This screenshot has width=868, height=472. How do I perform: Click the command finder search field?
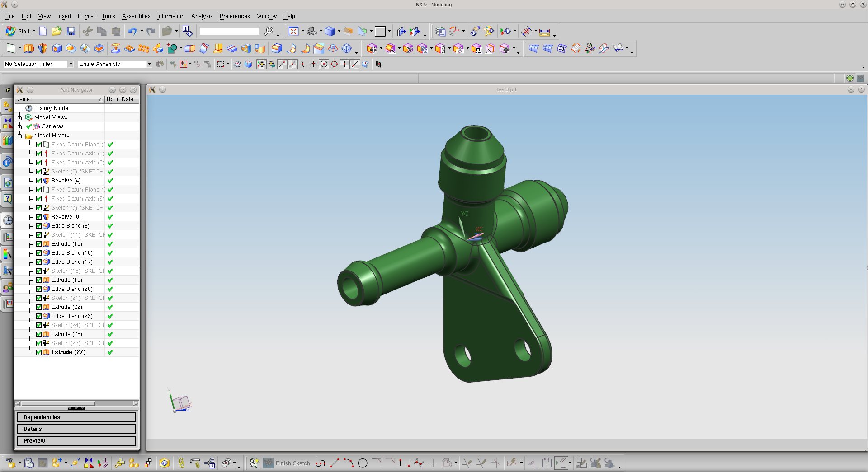tap(230, 31)
